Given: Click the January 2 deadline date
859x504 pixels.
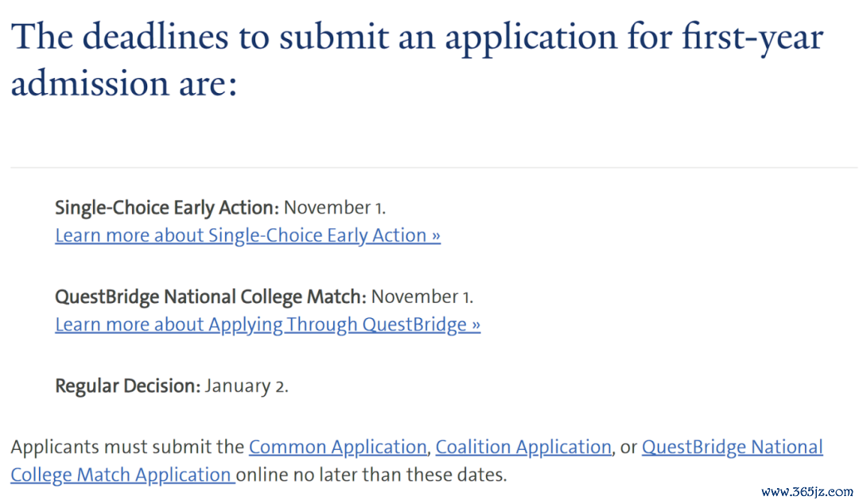Looking at the screenshot, I should (247, 386).
